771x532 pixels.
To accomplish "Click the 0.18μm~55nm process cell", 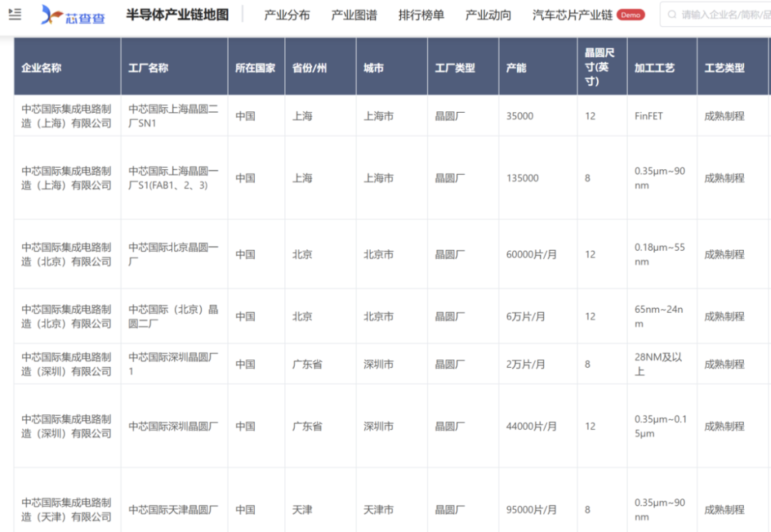I will (x=660, y=254).
